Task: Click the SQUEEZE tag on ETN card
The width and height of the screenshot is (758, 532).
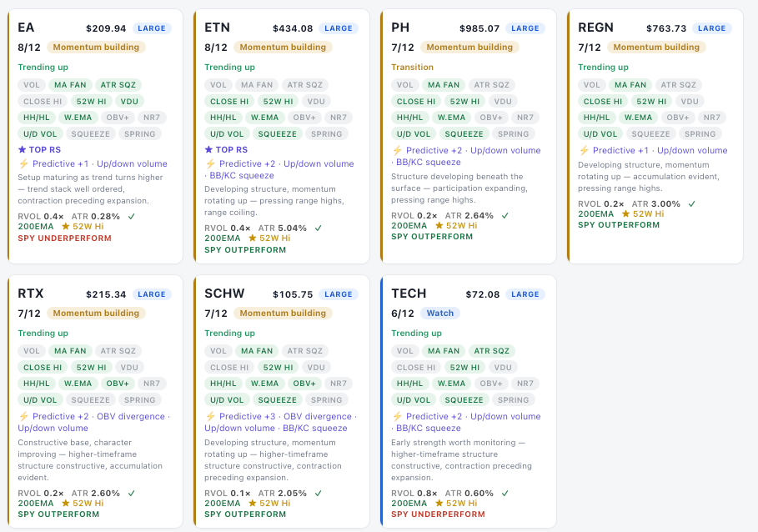Action: (x=278, y=134)
